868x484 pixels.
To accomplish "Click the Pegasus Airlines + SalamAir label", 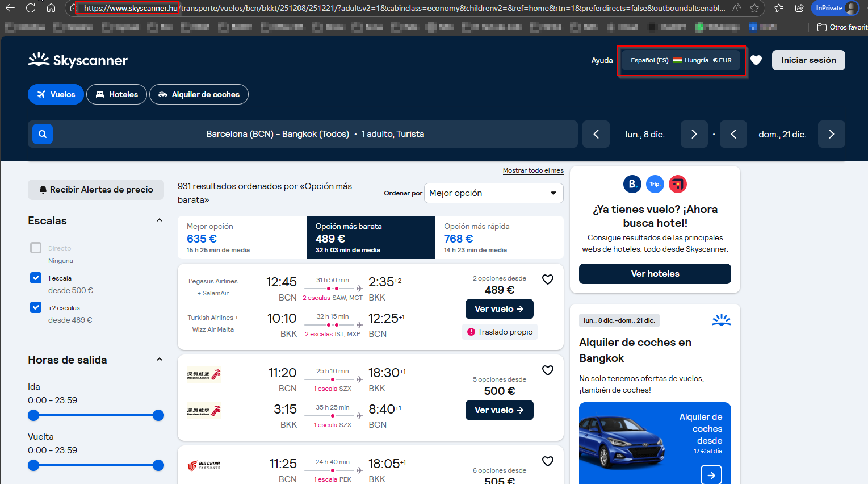I will [213, 287].
